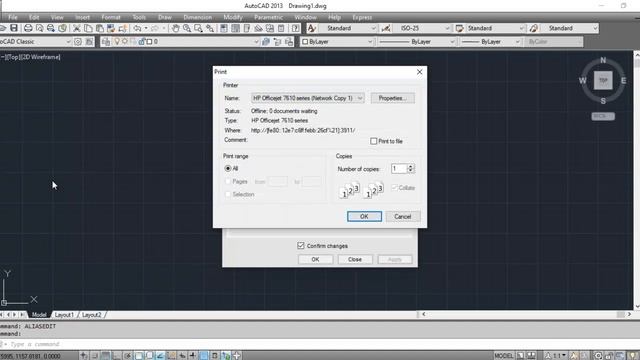This screenshot has height=360, width=640.
Task: Select the Zoom Realtime magnifier tool
Action: click(187, 28)
